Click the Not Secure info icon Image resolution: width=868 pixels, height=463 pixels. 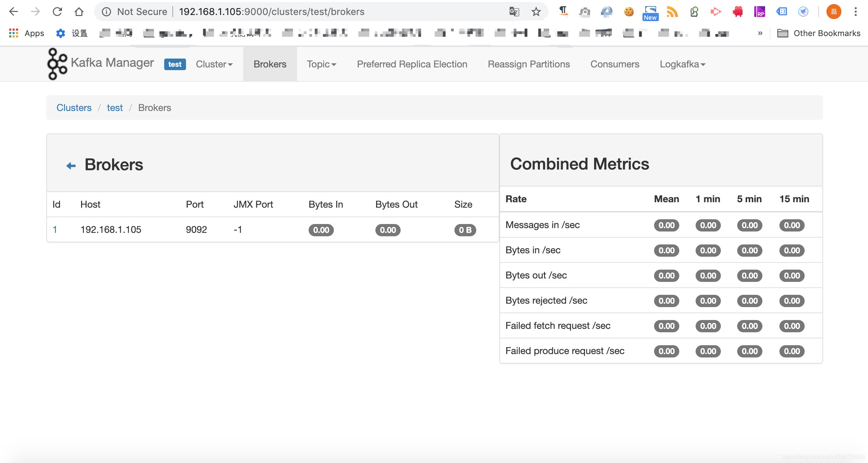coord(107,12)
